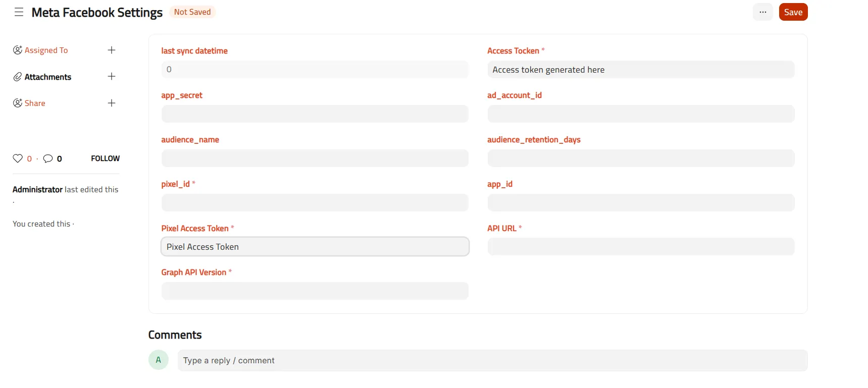The image size is (868, 388).
Task: Click the Type a reply / comment box
Action: click(492, 360)
